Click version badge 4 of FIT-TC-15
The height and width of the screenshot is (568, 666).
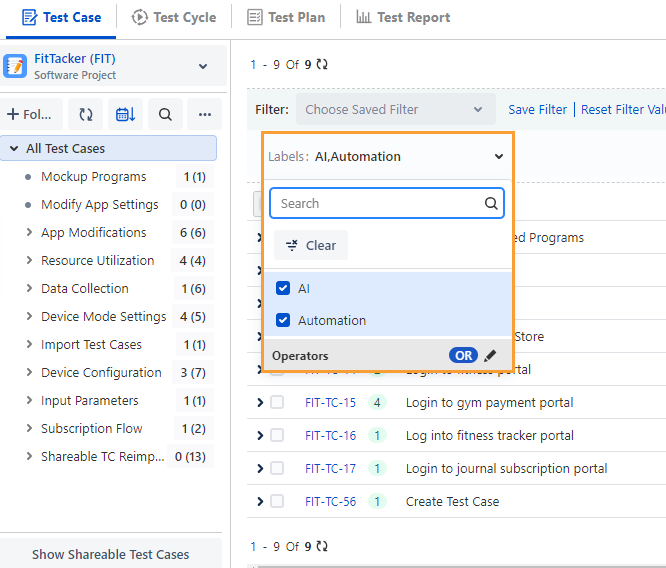377,402
